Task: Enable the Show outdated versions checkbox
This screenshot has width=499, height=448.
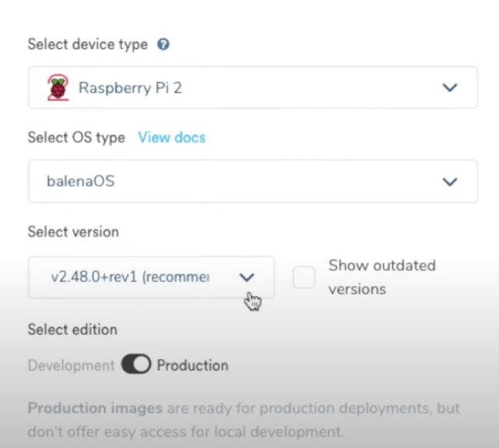Action: [304, 277]
